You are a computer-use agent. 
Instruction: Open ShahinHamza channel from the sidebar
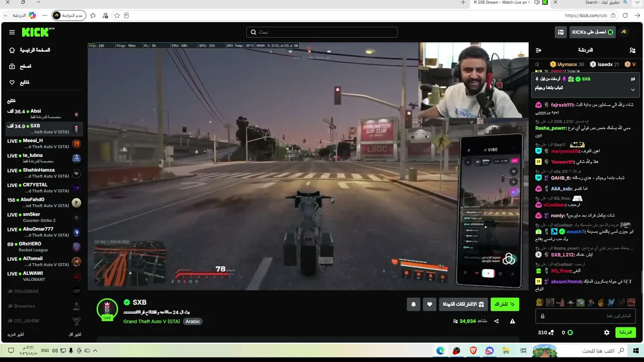click(x=44, y=173)
